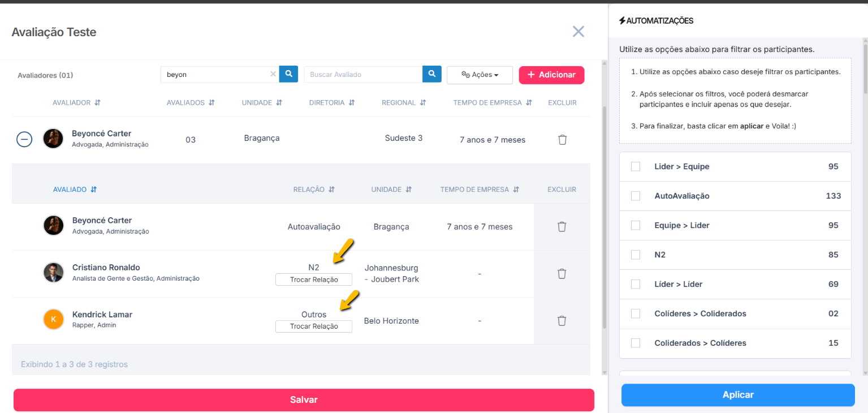This screenshot has height=413, width=868.
Task: Clear the 'beyon' search text with the X
Action: tap(273, 74)
